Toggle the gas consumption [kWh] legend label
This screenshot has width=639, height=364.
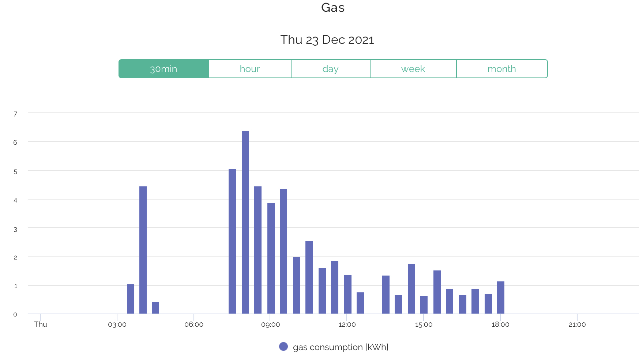[x=340, y=347]
